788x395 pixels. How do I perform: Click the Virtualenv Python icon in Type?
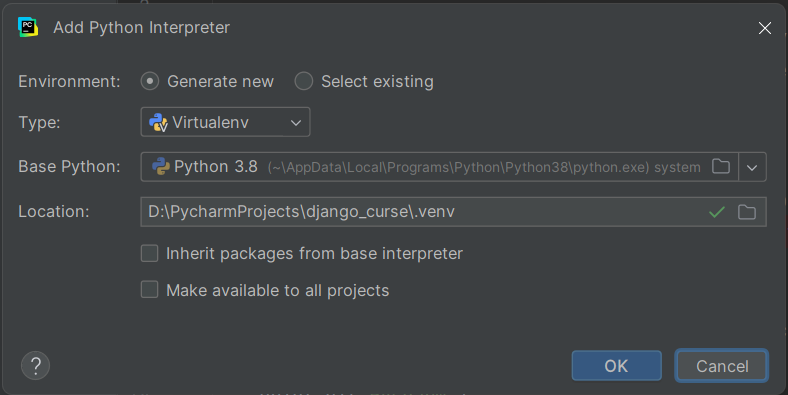(x=158, y=122)
